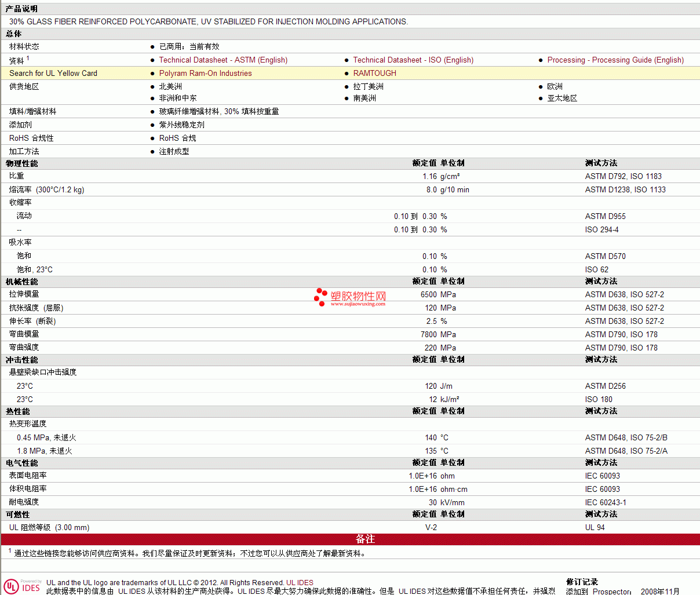Viewport: 700px width, 595px height.
Task: Click the RoHS 合规性 row label
Action: coord(31,138)
